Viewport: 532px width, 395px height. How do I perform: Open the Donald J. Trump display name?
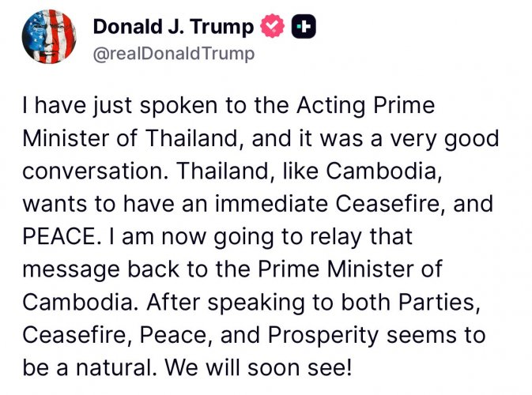173,27
